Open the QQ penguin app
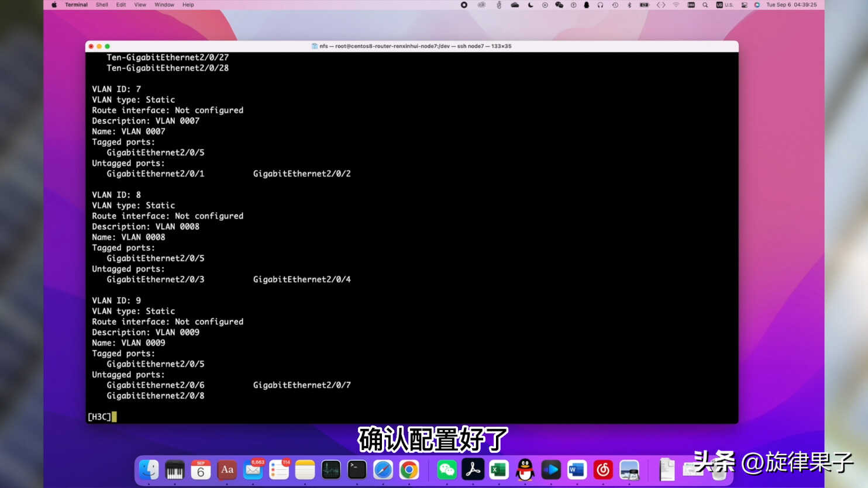 [525, 470]
